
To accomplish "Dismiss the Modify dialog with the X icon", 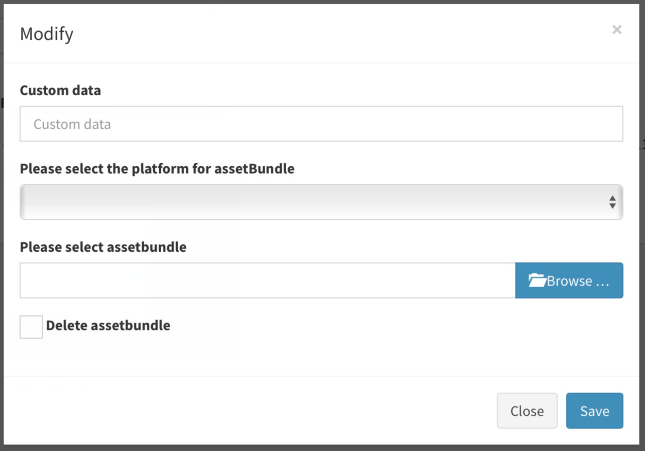I will (x=617, y=30).
